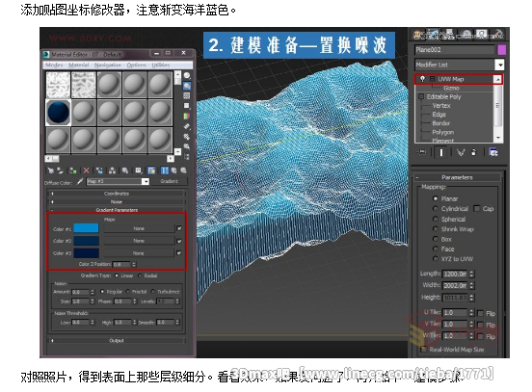Viewport: 532px width, 392px height.
Task: Open the Options menu
Action: (x=137, y=65)
